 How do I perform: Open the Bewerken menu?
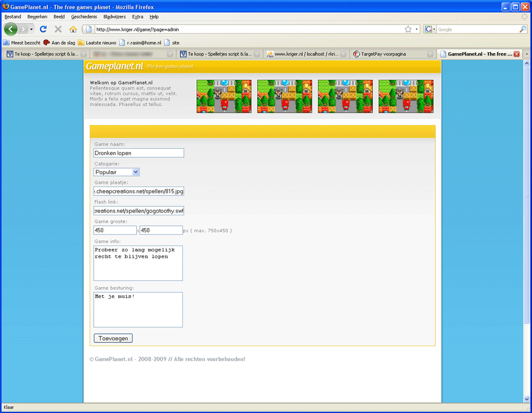(x=37, y=16)
